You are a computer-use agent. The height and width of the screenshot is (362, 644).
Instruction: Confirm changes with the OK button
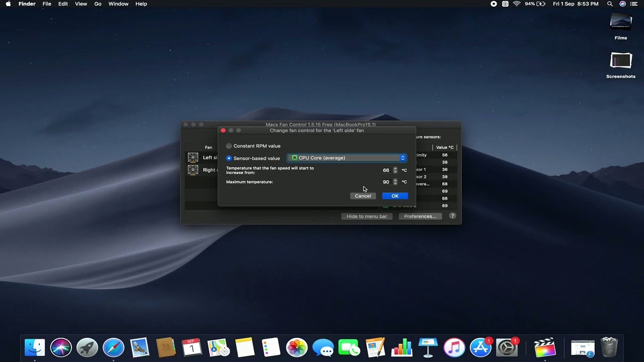pyautogui.click(x=395, y=196)
